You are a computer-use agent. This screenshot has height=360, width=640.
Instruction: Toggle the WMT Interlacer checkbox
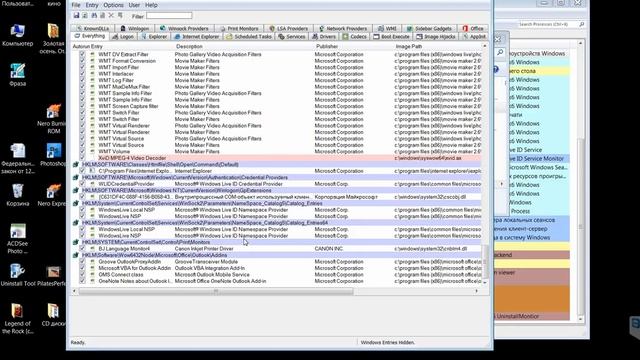coord(82,74)
